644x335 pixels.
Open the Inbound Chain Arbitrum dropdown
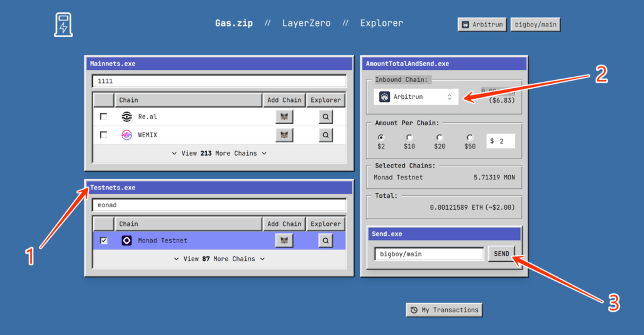pos(416,96)
